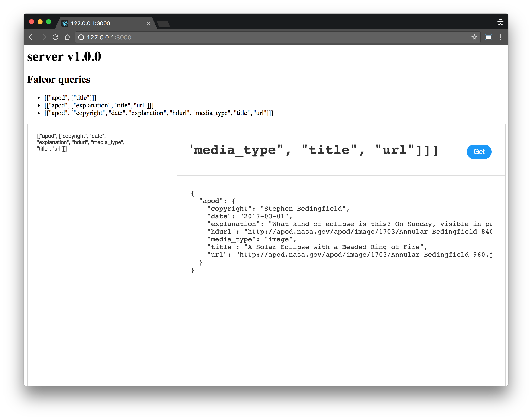The height and width of the screenshot is (420, 532).
Task: Reload the page with refresh icon
Action: (56, 37)
